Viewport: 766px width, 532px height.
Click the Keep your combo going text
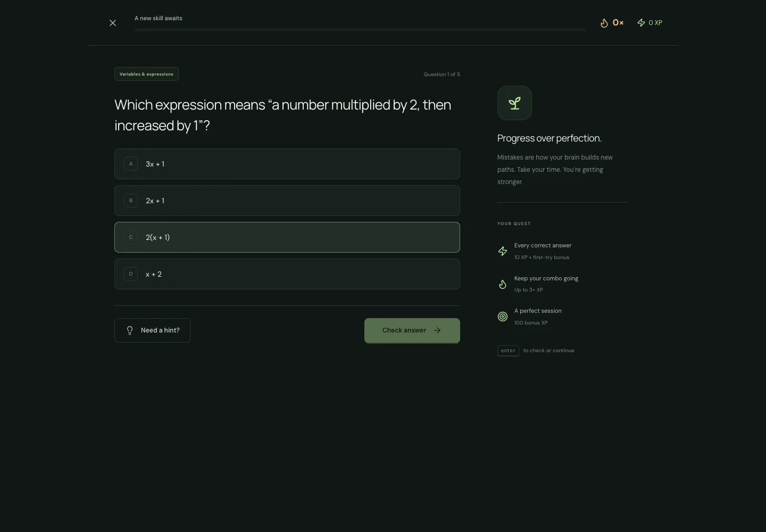tap(546, 279)
